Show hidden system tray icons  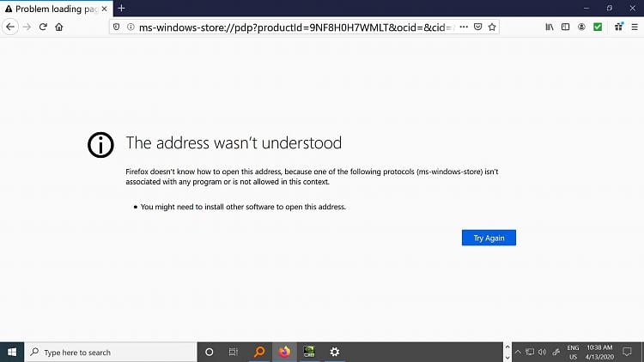click(x=518, y=353)
